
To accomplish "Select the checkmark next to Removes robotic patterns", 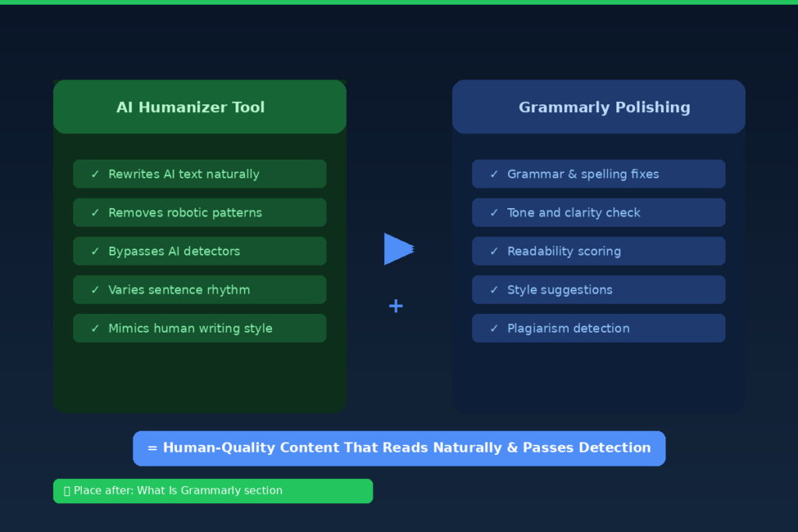I will (x=97, y=212).
